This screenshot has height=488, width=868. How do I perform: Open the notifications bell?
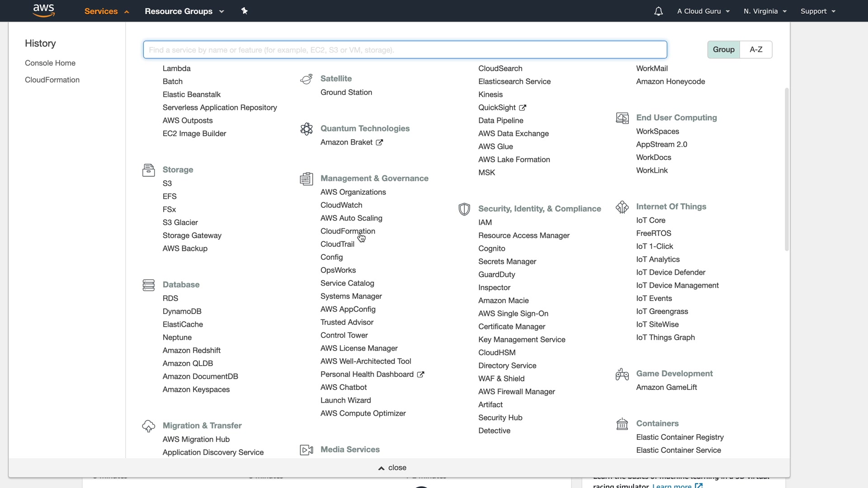[658, 11]
